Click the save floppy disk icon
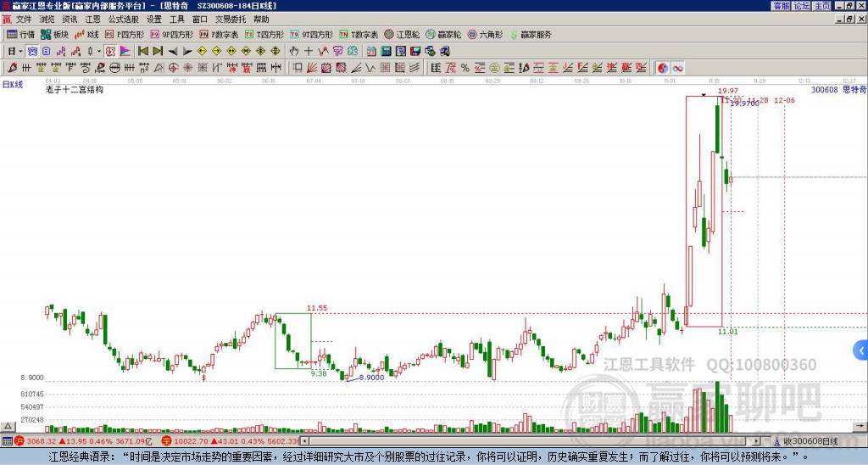Image resolution: width=868 pixels, height=465 pixels. [415, 52]
